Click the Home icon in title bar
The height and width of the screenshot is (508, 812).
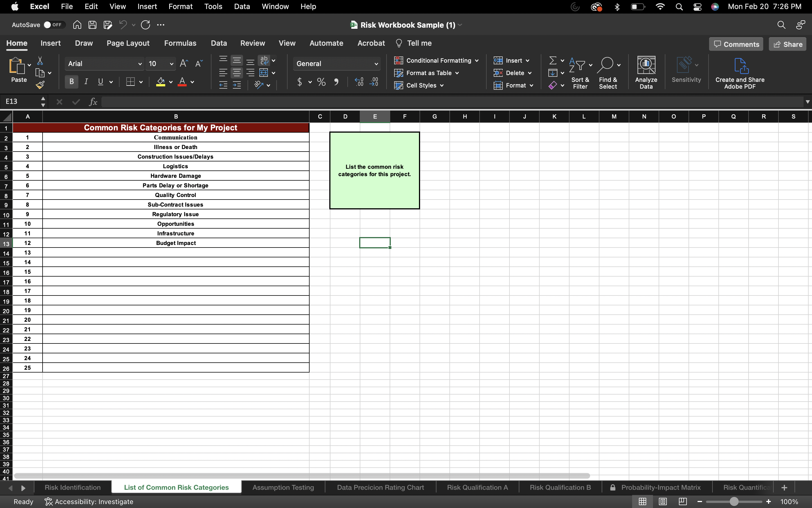pyautogui.click(x=77, y=25)
